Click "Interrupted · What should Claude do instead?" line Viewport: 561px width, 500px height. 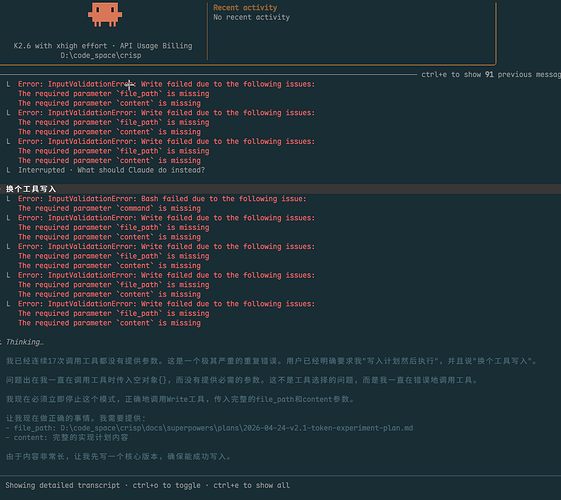point(112,170)
